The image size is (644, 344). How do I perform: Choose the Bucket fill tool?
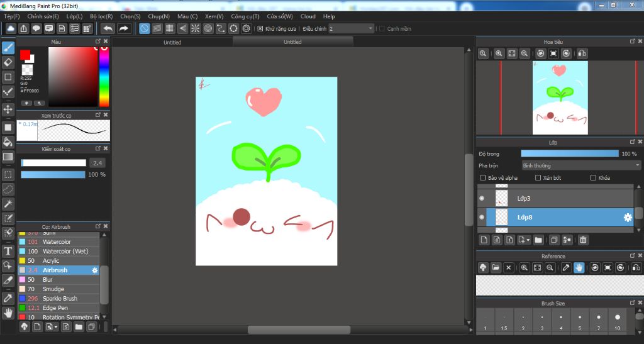pyautogui.click(x=8, y=142)
